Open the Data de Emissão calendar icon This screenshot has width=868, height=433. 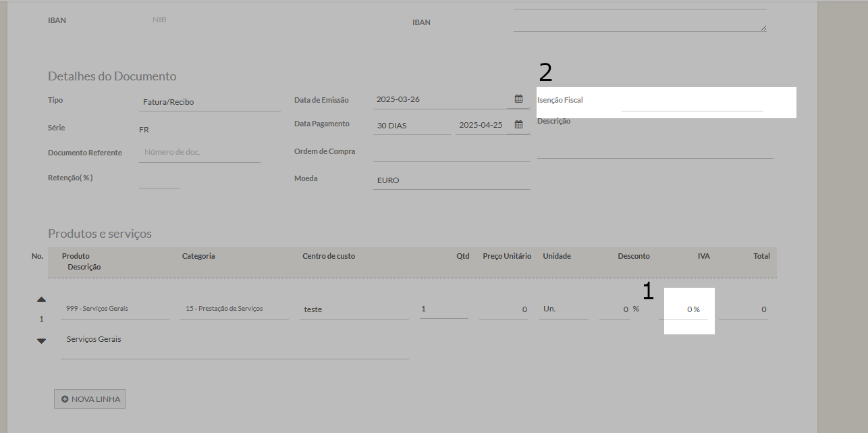518,99
